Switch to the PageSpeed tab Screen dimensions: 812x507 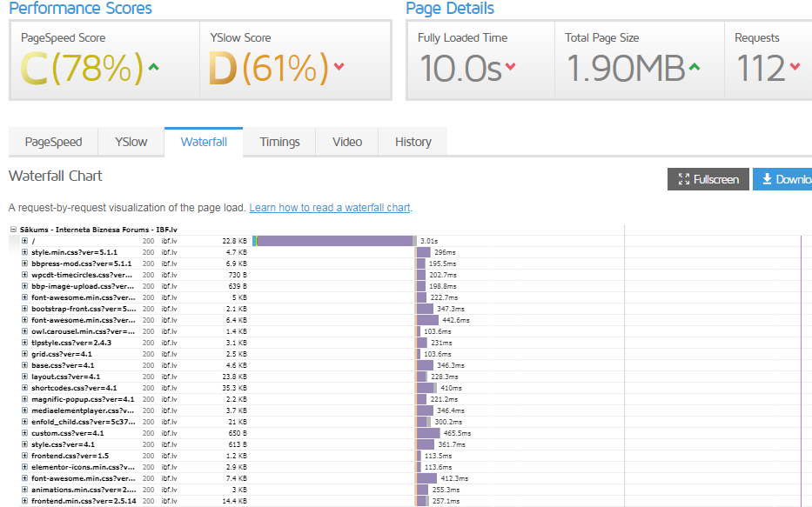coord(53,142)
